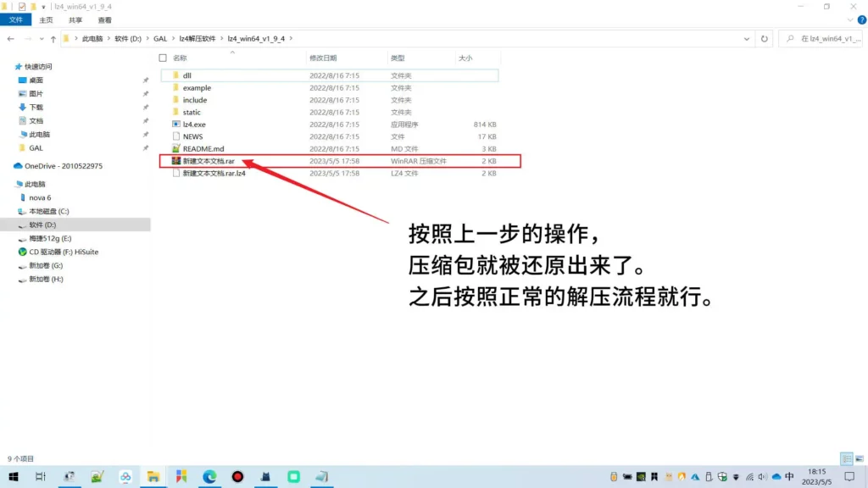Open 新加卷 (H:) in sidebar
Image resolution: width=868 pixels, height=488 pixels.
pos(46,279)
